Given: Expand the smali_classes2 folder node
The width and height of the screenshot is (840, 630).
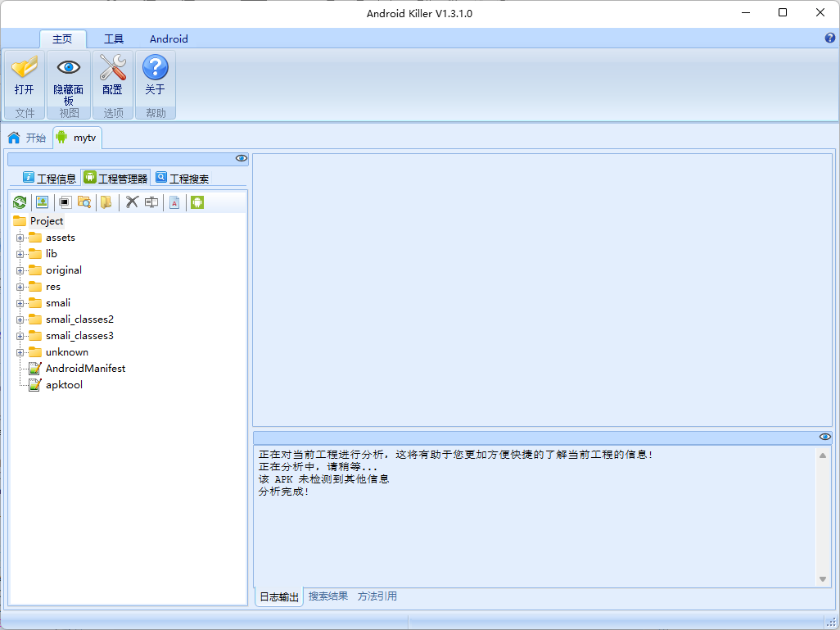Looking at the screenshot, I should [x=20, y=320].
